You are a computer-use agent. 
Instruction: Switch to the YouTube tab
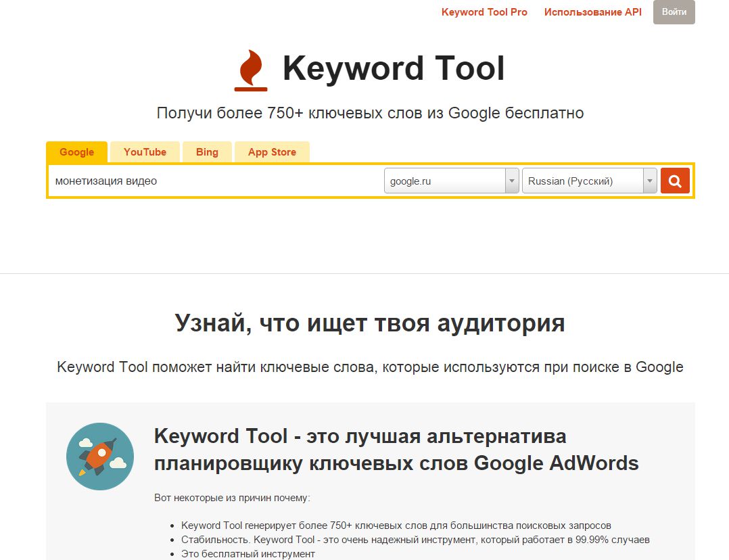click(x=145, y=152)
